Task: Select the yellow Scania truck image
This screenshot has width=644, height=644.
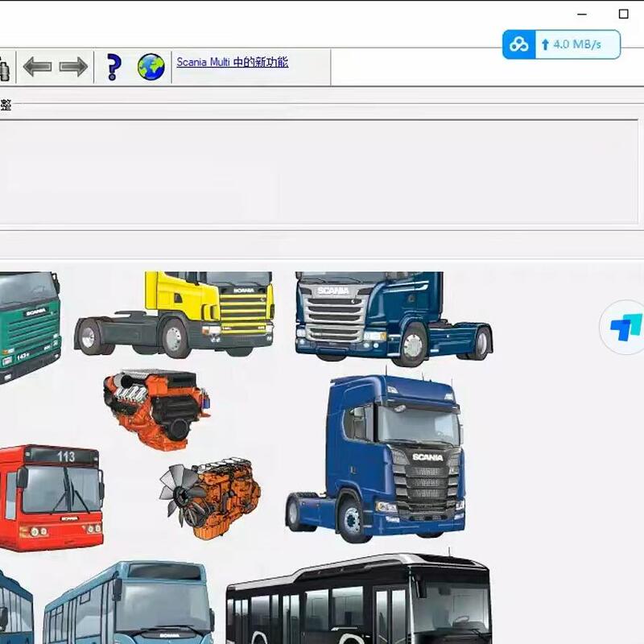Action: click(x=174, y=314)
